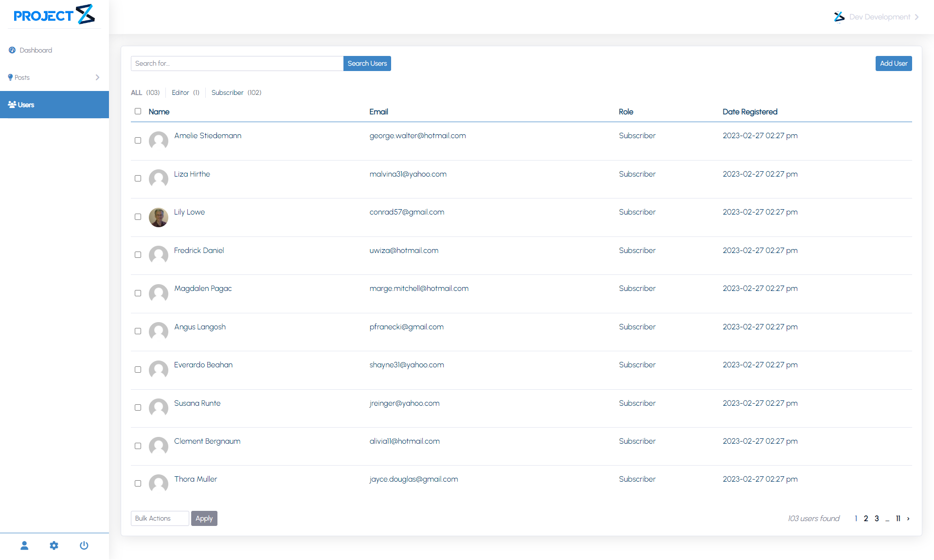934x560 pixels.
Task: Go to page 3
Action: pyautogui.click(x=877, y=519)
